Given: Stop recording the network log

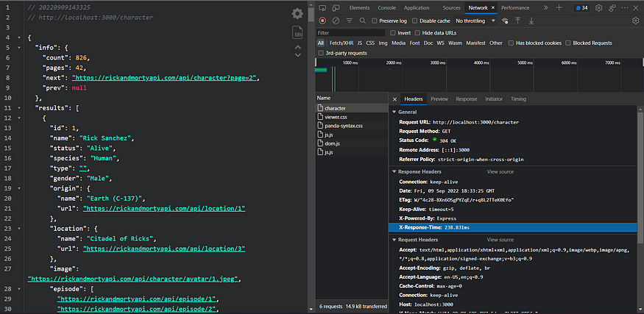Looking at the screenshot, I should point(322,21).
